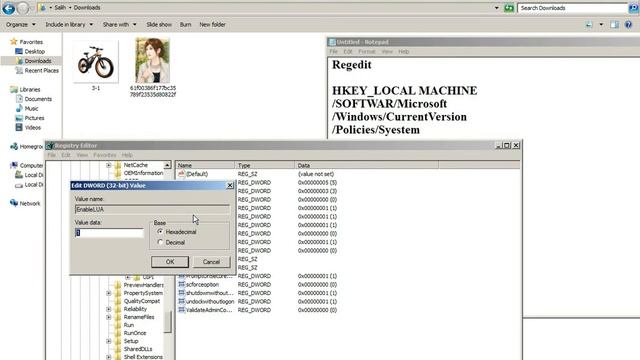Open the Documents library
This screenshot has width=640, height=360.
[x=38, y=99]
